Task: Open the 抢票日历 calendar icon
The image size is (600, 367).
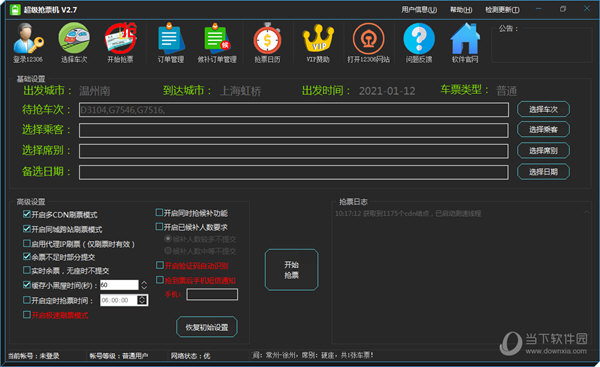Action: point(267,42)
